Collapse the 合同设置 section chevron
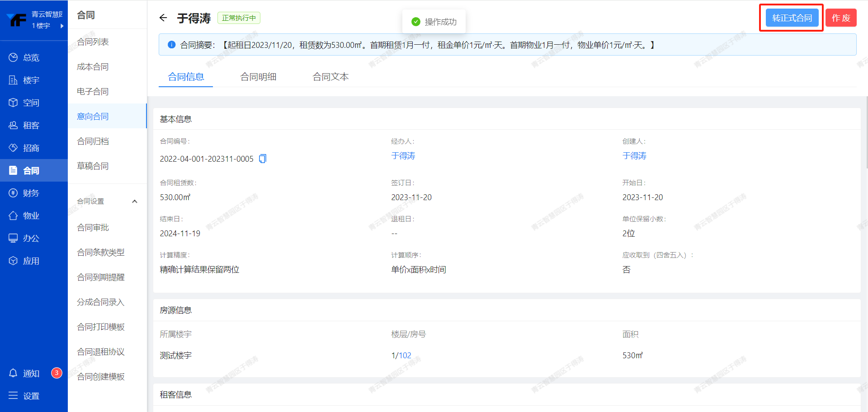 tap(134, 201)
